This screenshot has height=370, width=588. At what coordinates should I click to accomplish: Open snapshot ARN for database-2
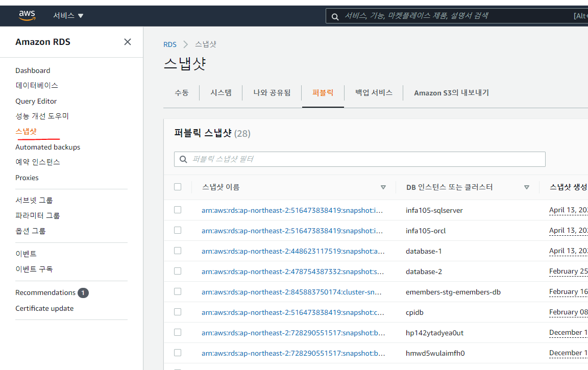point(292,272)
